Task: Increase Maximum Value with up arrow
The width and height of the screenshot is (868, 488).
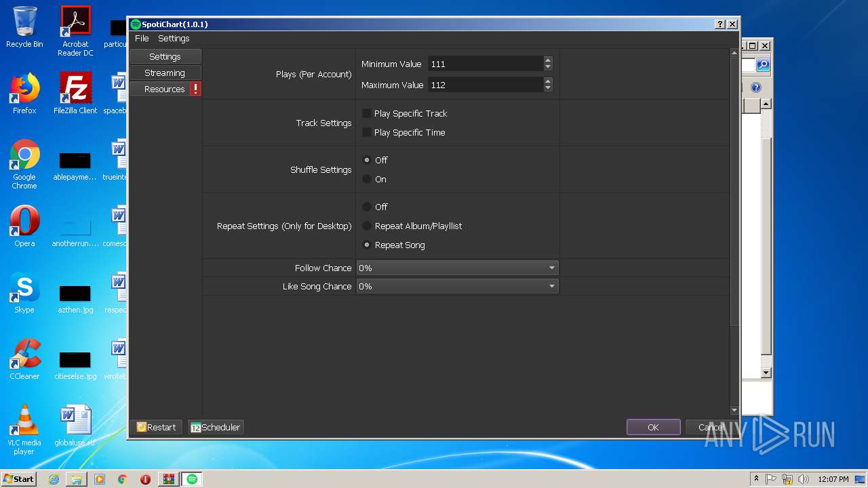Action: tap(548, 81)
